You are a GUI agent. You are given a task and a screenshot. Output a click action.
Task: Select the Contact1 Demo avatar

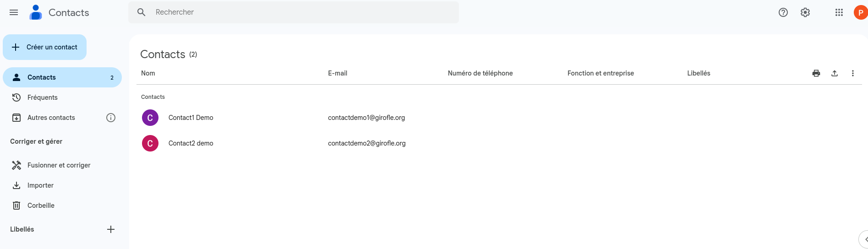click(x=150, y=118)
